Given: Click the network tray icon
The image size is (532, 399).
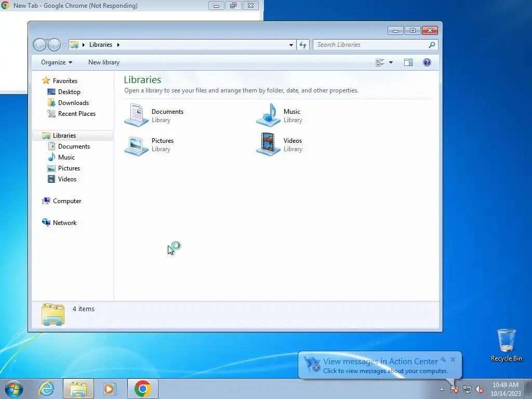Looking at the screenshot, I should point(467,389).
